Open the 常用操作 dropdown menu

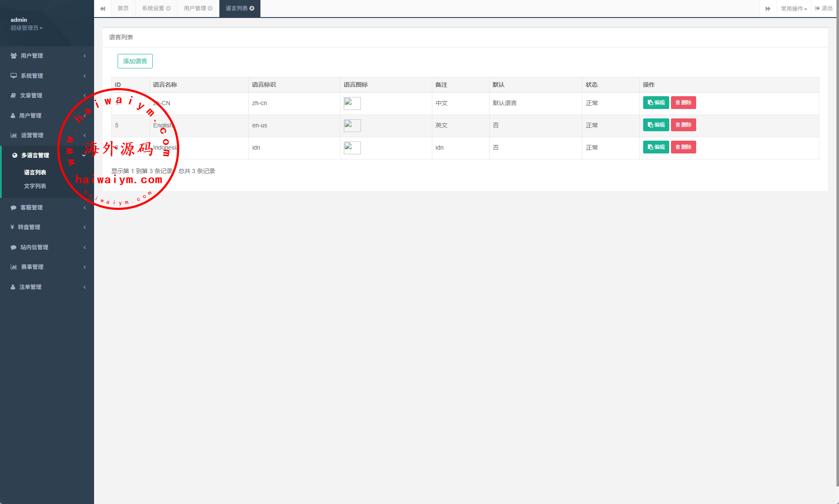coord(794,9)
